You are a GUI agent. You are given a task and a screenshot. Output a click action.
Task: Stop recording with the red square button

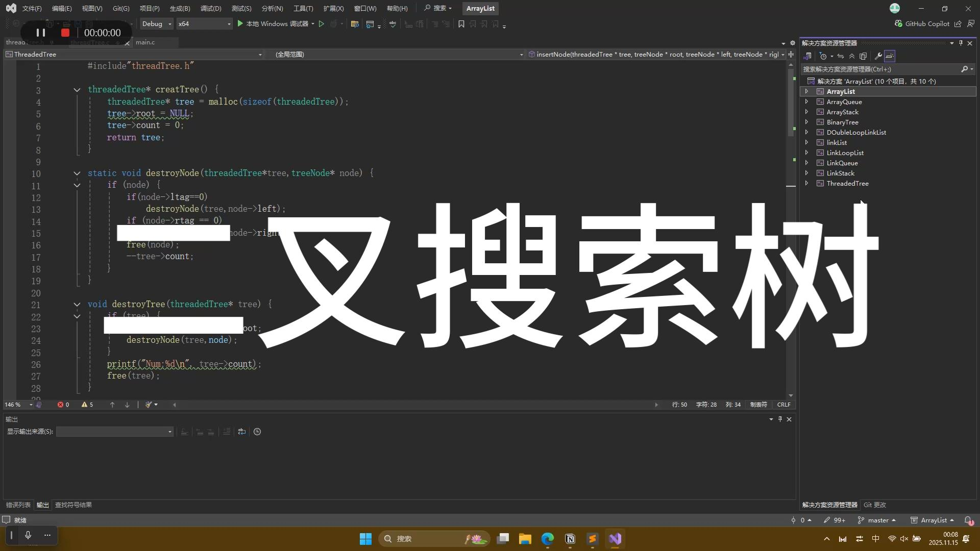(x=65, y=33)
